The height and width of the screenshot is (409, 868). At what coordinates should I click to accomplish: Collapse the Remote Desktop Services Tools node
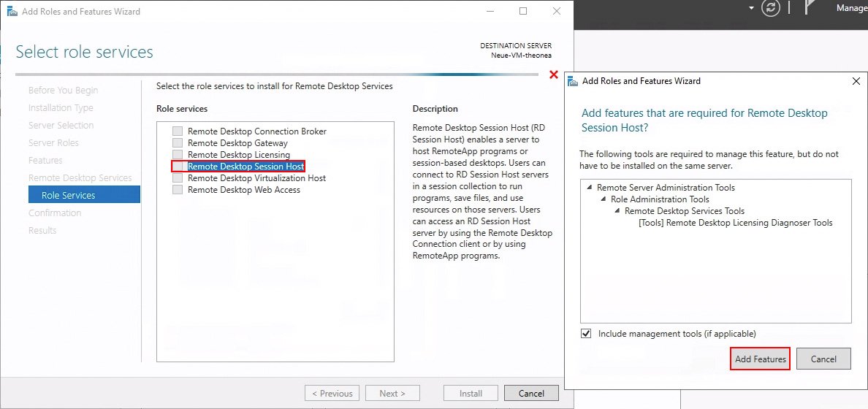click(617, 211)
